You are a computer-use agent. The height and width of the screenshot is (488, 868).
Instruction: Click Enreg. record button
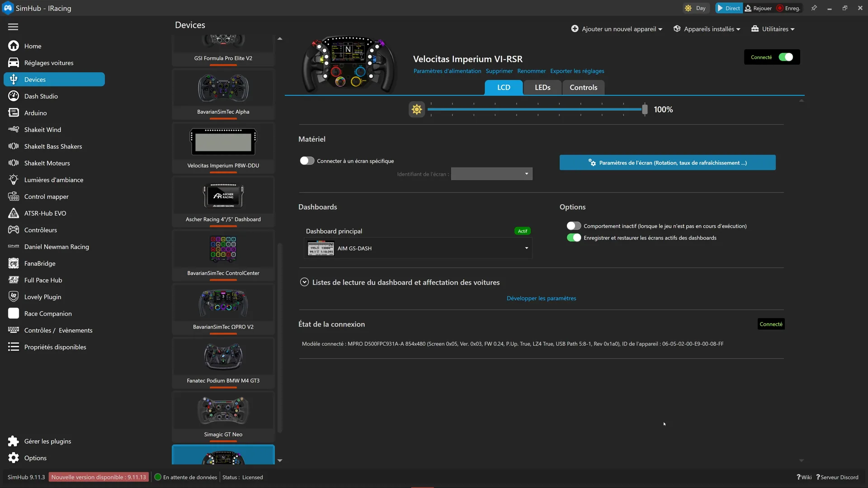pyautogui.click(x=788, y=8)
